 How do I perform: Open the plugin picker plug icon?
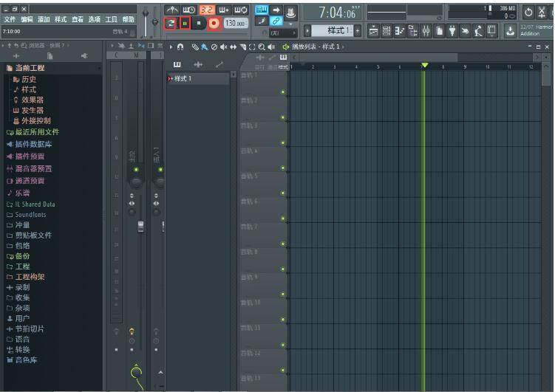(x=452, y=31)
